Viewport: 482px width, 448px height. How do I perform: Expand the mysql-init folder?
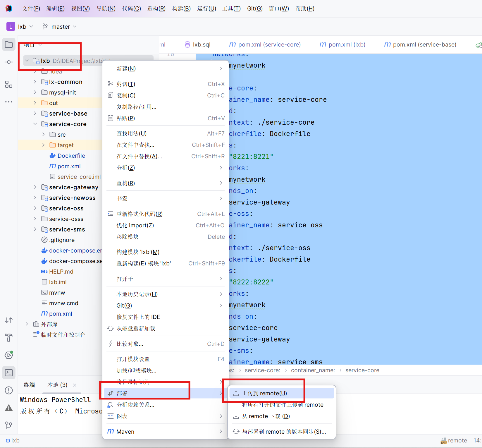(35, 92)
